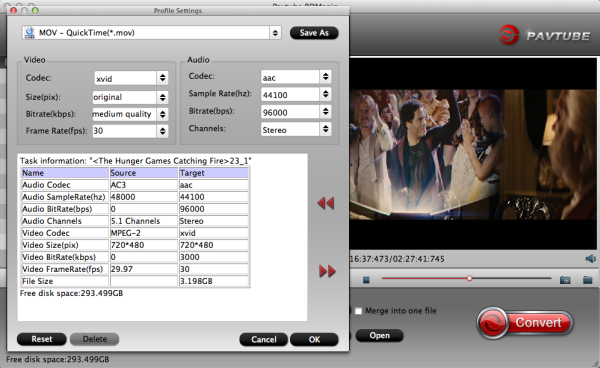
Task: Open the Frame Rate 30 dropdown
Action: 130,131
